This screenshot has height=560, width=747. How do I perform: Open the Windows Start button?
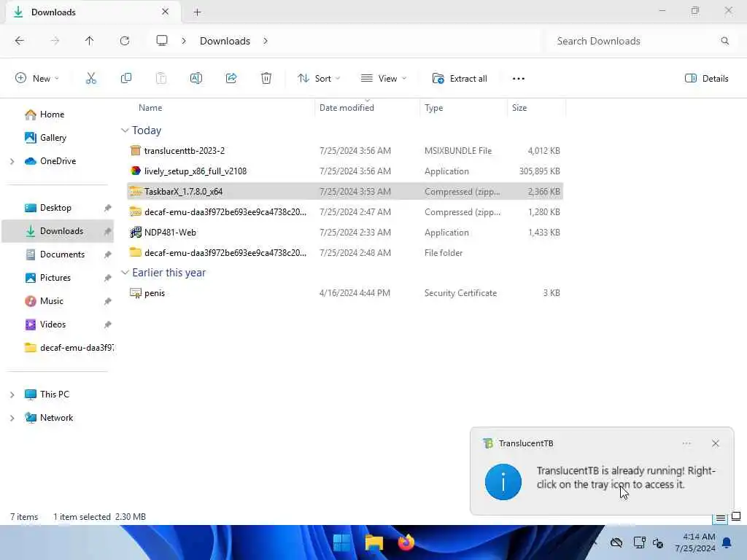[x=342, y=542]
